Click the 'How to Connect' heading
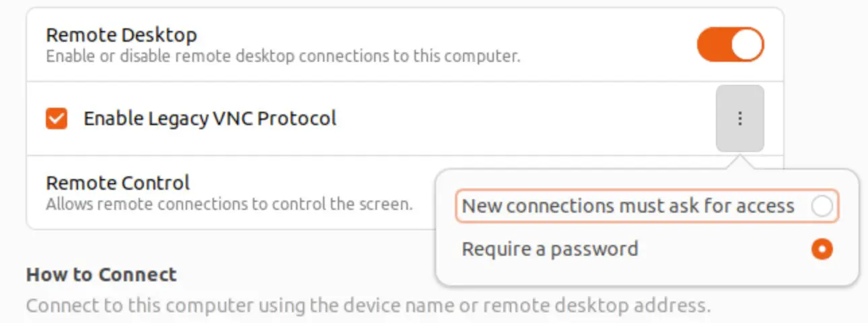Image resolution: width=868 pixels, height=323 pixels. [101, 275]
